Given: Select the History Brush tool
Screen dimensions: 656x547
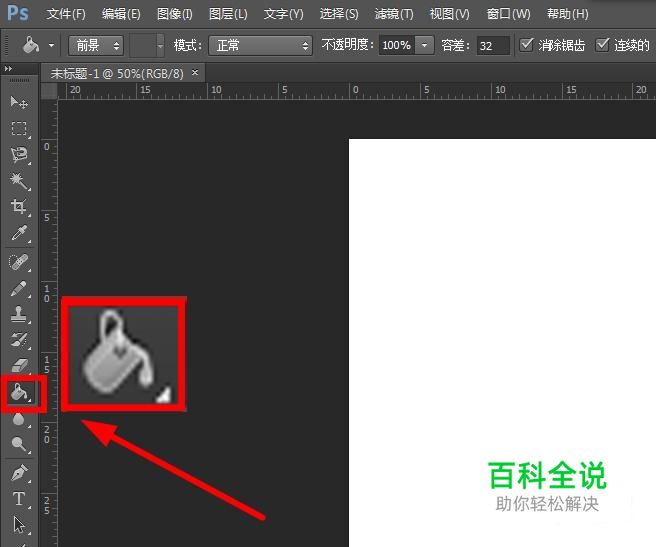Looking at the screenshot, I should coord(19,340).
